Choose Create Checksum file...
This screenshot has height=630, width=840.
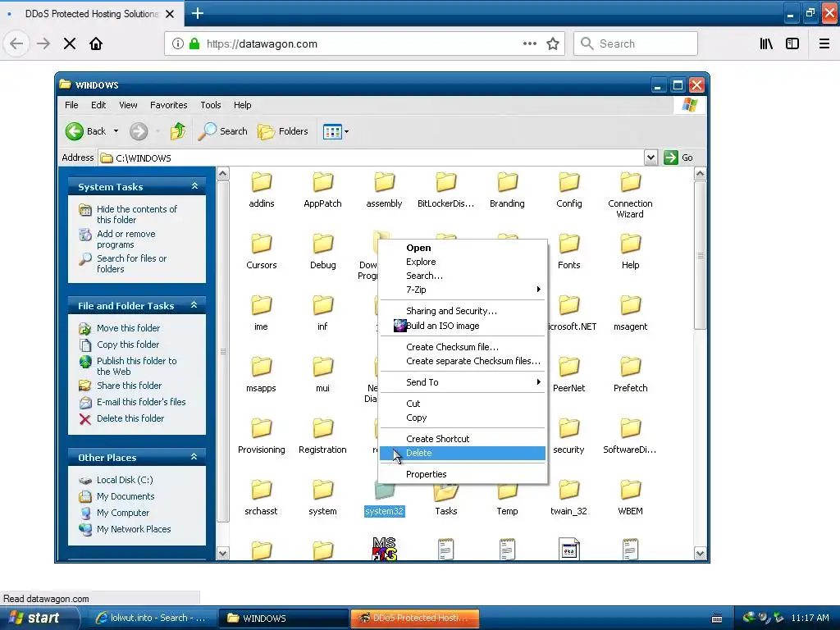tap(463, 347)
